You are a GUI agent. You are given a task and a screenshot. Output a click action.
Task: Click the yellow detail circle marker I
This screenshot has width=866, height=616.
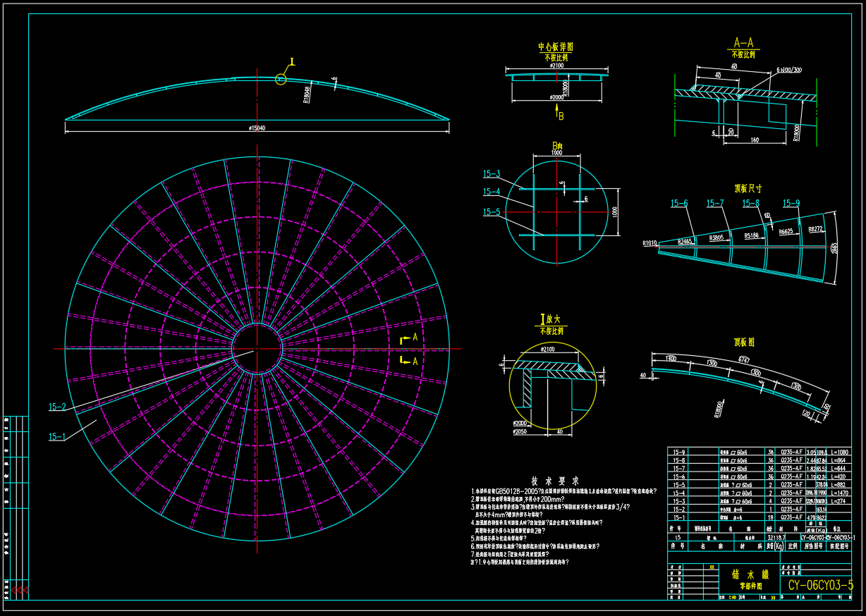click(x=281, y=80)
